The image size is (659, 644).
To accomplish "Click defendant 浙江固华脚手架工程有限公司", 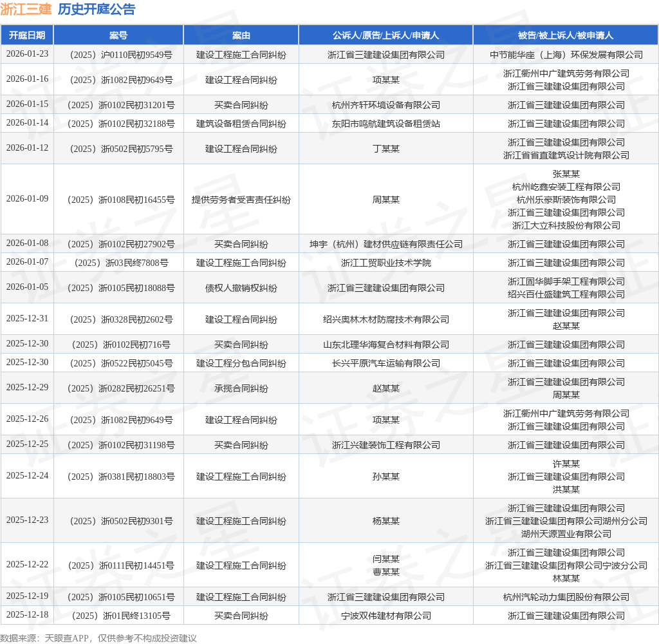I will [x=566, y=281].
